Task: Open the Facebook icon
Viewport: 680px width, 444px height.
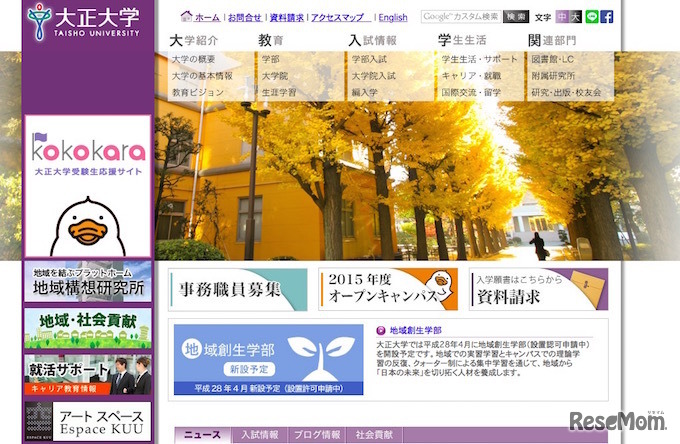Action: point(607,17)
